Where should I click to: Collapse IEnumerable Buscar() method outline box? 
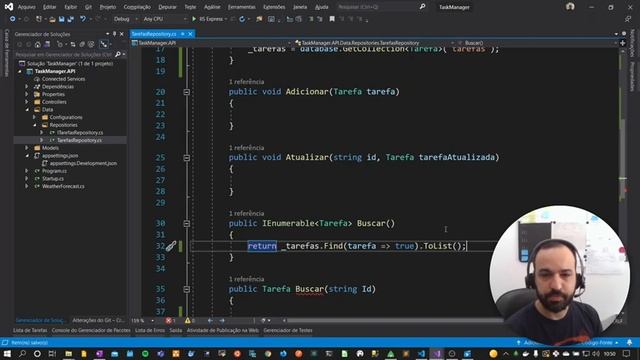click(187, 223)
